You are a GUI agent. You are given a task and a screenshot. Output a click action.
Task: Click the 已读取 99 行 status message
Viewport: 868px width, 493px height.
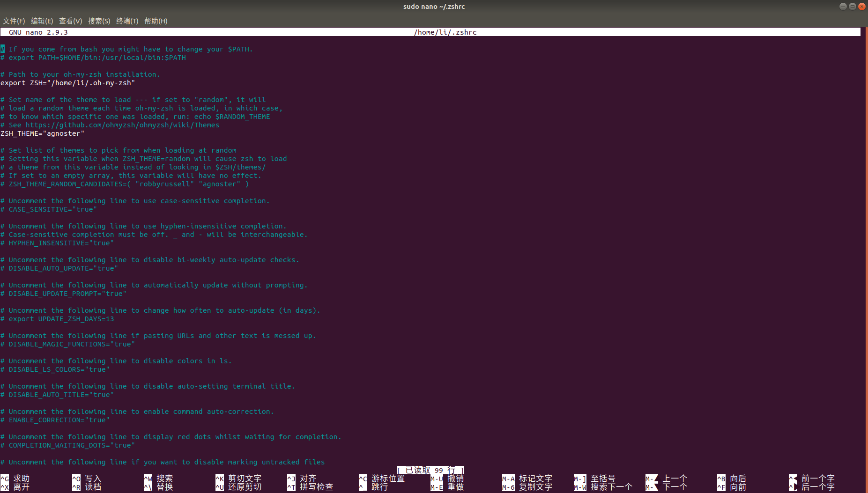tap(430, 470)
